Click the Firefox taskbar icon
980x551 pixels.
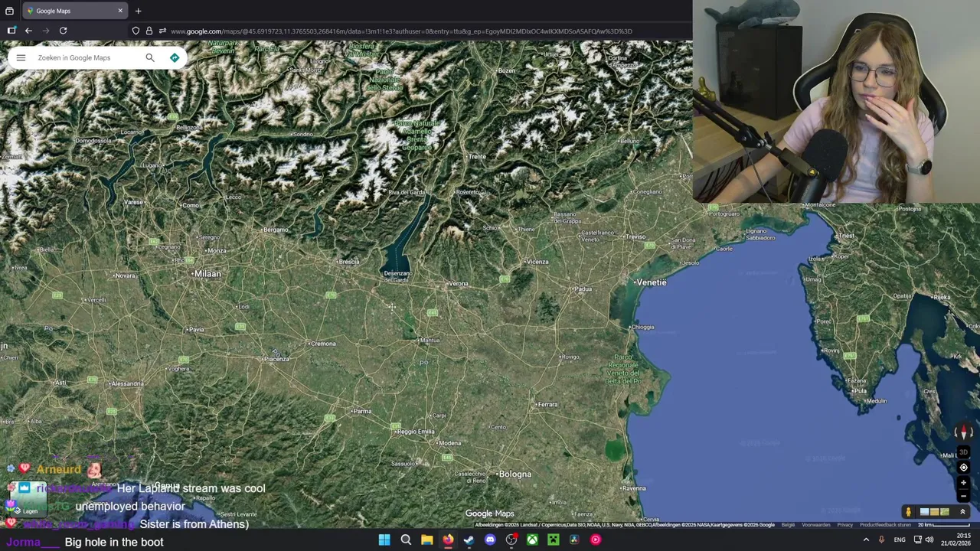click(x=448, y=540)
